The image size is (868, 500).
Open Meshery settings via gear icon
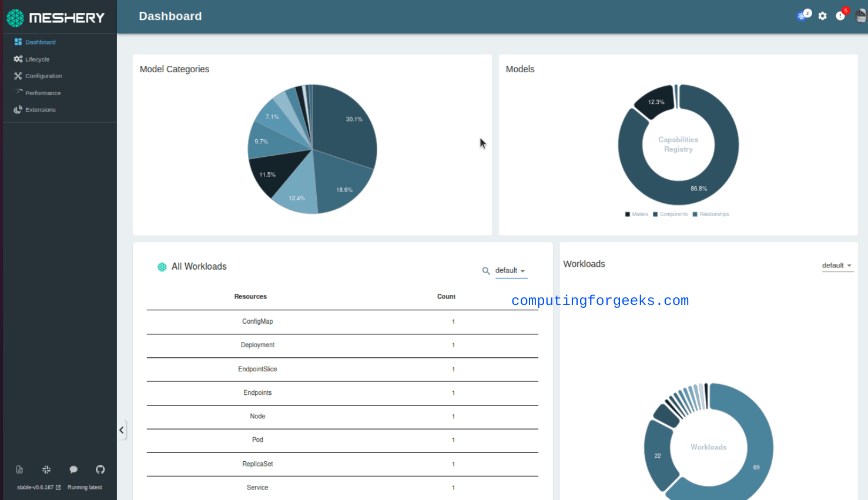coord(822,16)
